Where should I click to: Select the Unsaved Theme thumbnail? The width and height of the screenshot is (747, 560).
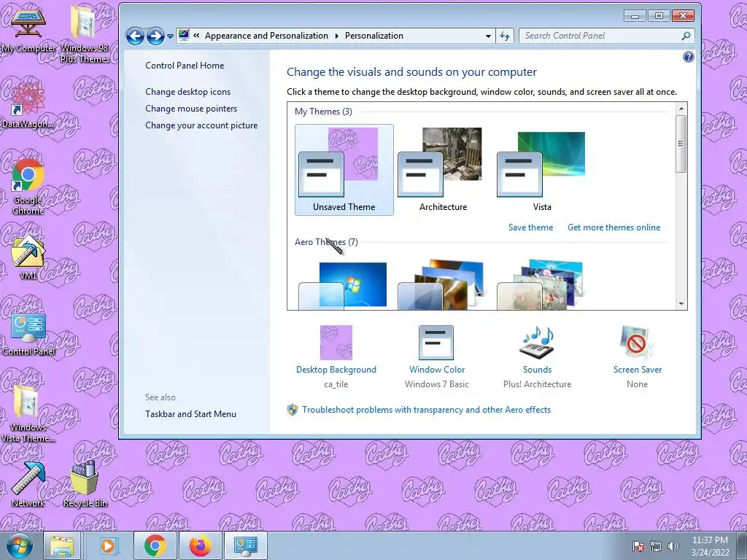point(344,170)
